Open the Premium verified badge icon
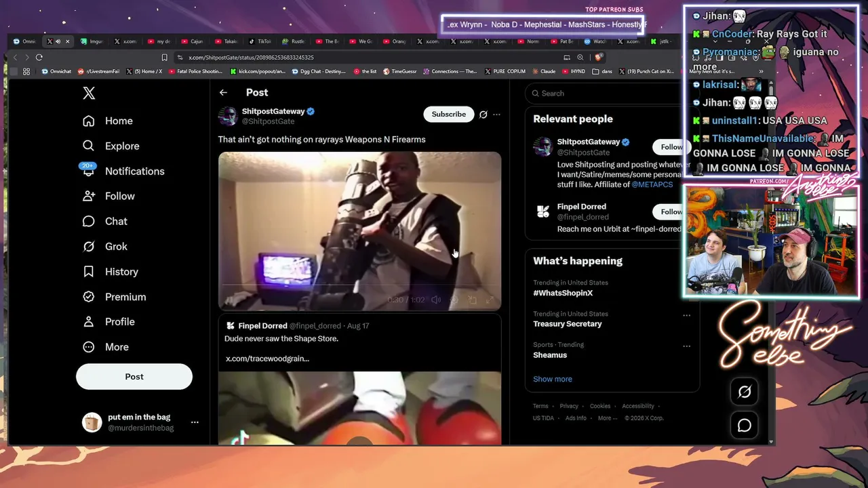868x488 pixels. [x=89, y=296]
